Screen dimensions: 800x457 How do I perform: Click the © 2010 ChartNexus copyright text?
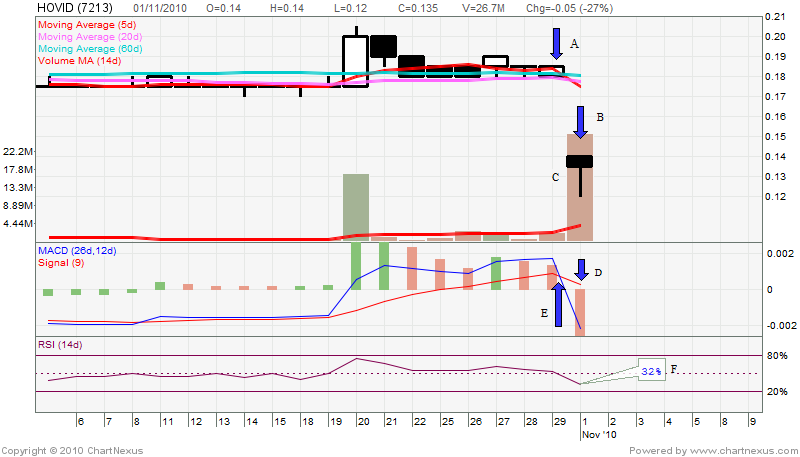(54, 450)
